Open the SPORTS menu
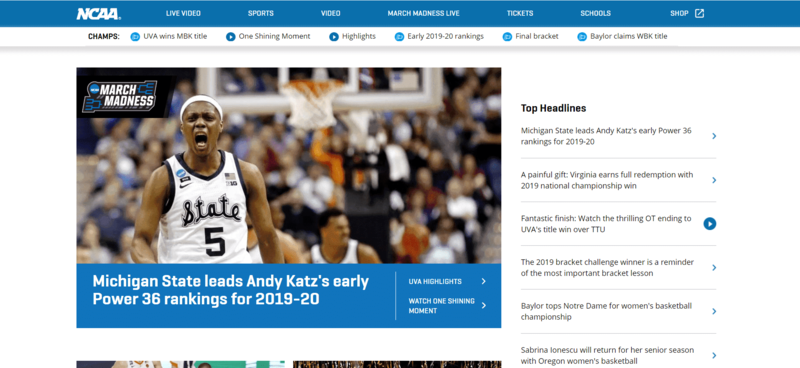 (261, 14)
